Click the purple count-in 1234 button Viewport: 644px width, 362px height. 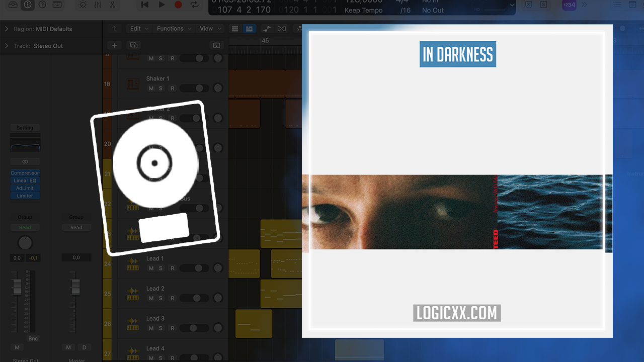pyautogui.click(x=569, y=5)
